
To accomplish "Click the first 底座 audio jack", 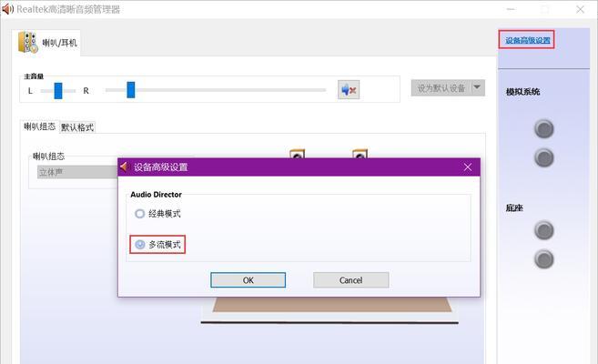I will [x=544, y=230].
